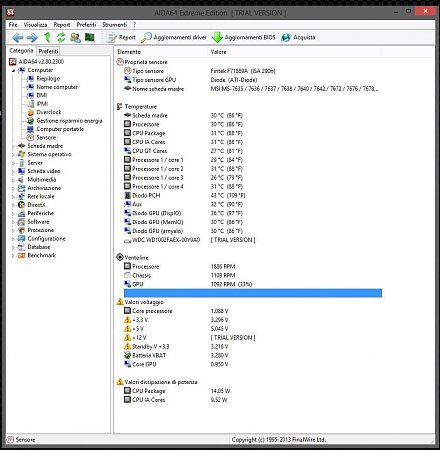
Task: Expand the Rete locale tree node
Action: pyautogui.click(x=13, y=197)
